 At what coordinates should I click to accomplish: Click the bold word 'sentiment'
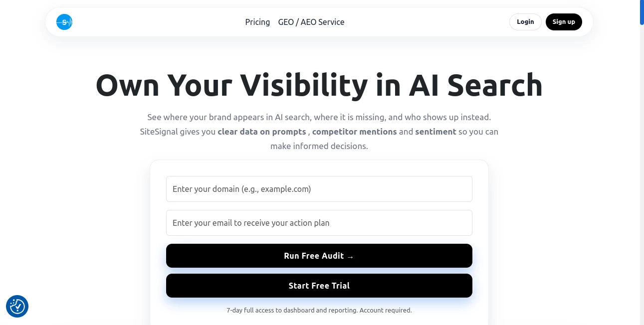pos(435,132)
